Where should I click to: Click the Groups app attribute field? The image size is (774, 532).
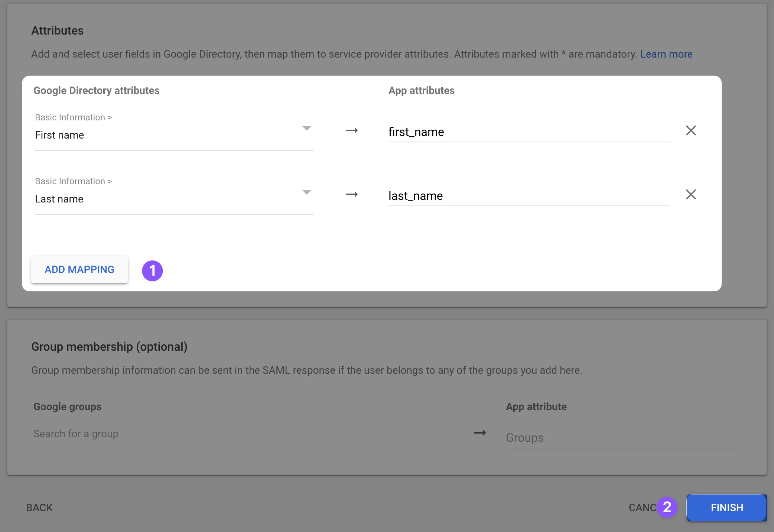click(594, 438)
